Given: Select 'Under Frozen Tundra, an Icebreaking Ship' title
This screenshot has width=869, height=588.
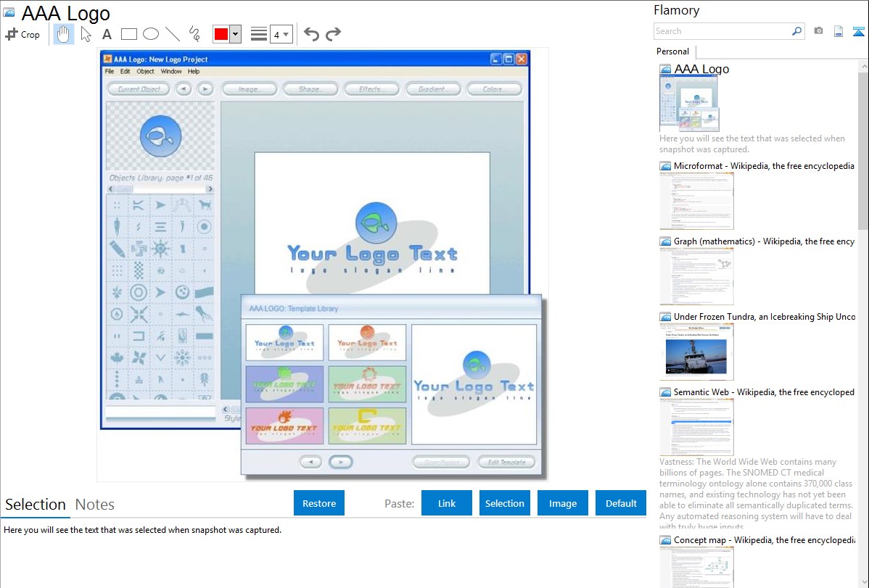Looking at the screenshot, I should (765, 317).
